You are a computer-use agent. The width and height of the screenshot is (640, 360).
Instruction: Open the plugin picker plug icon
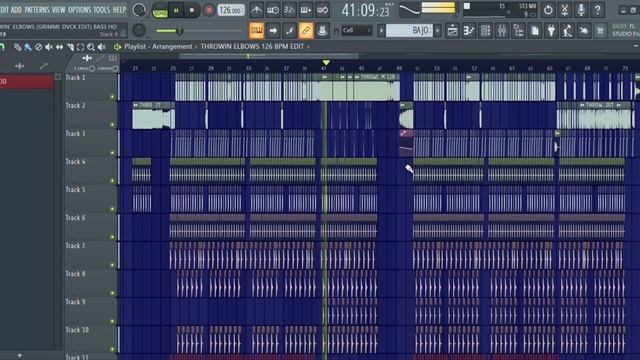pos(551,30)
